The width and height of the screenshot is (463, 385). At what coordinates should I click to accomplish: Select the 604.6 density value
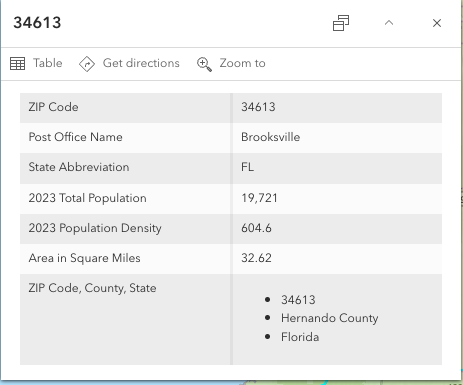tap(256, 228)
